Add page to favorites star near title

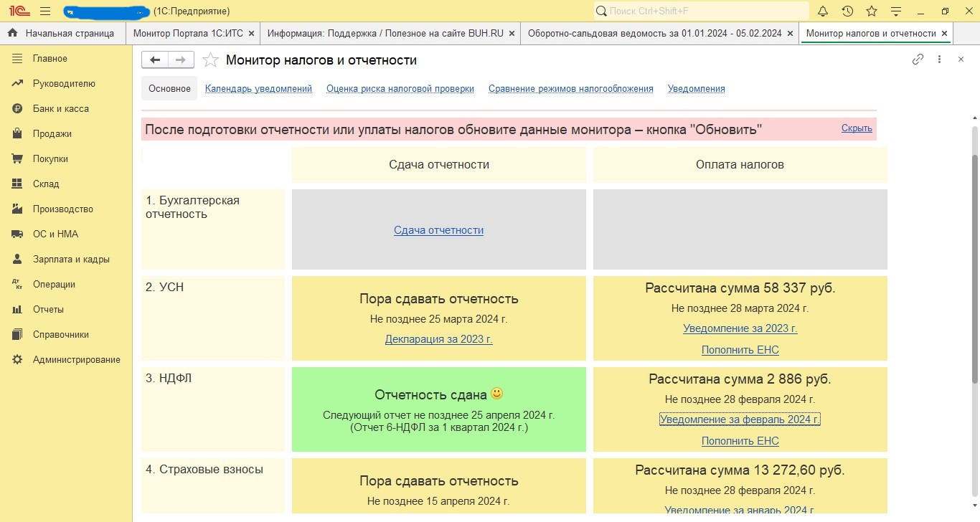210,60
